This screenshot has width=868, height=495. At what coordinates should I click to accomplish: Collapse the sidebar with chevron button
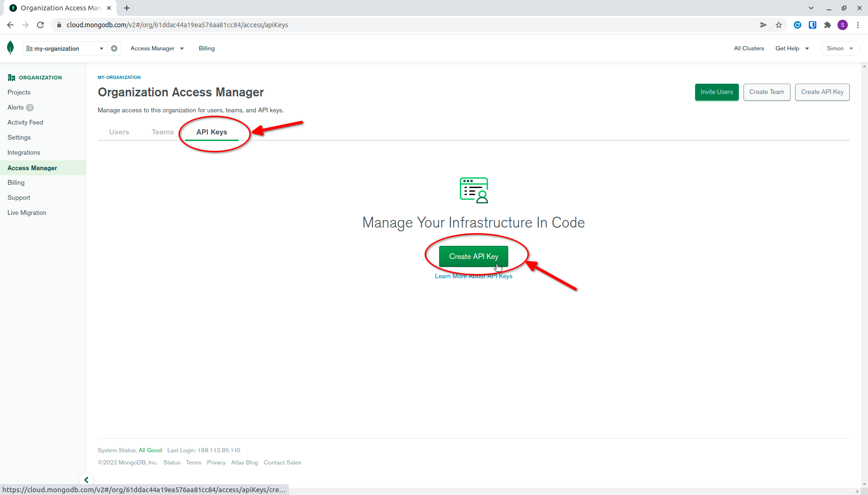tap(86, 480)
